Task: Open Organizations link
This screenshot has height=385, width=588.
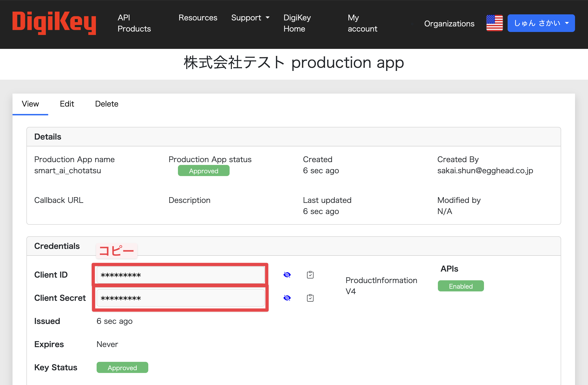Action: point(449,24)
